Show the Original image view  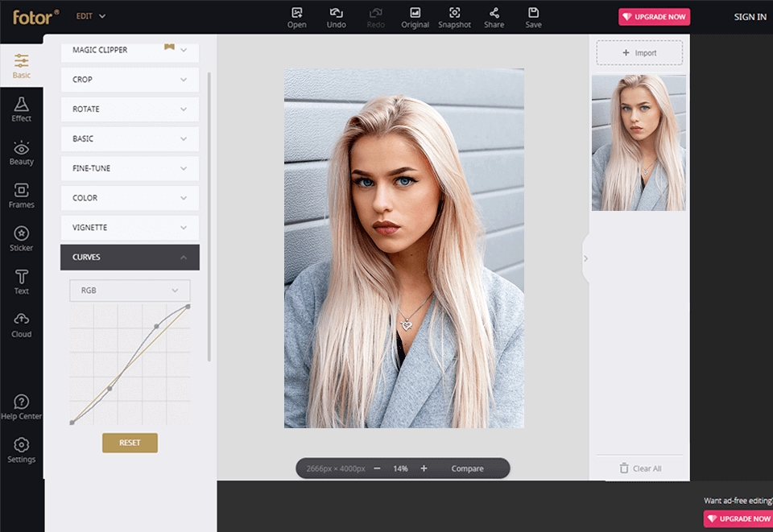pos(415,17)
